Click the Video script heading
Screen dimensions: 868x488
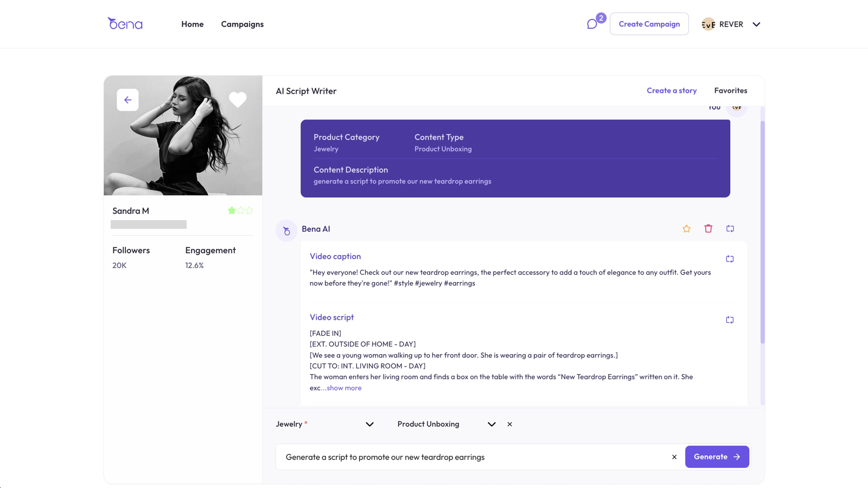click(x=331, y=317)
